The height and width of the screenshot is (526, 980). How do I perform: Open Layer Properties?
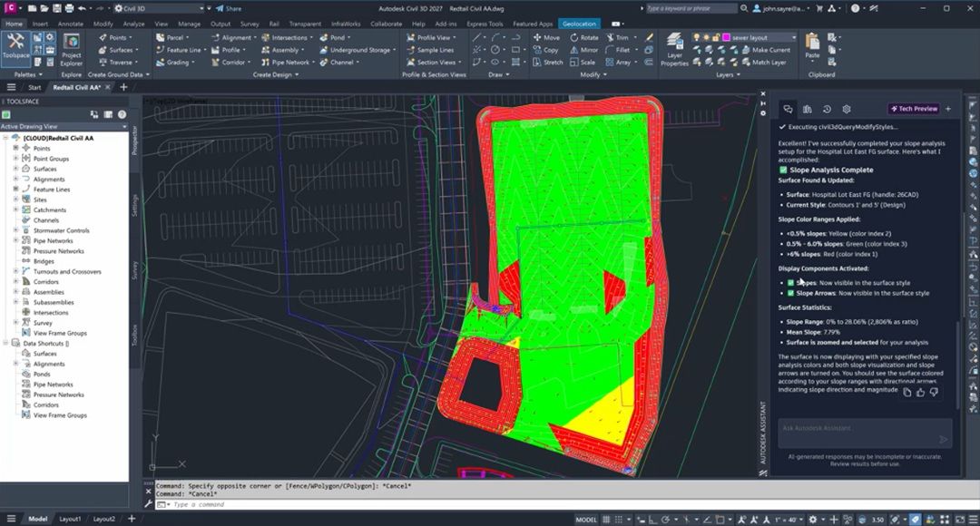tap(674, 49)
